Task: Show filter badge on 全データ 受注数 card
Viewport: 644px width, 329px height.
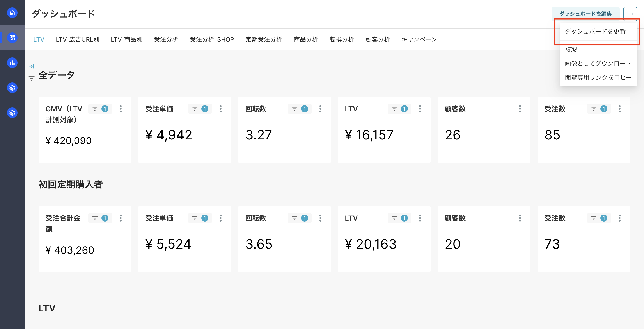Action: (599, 109)
